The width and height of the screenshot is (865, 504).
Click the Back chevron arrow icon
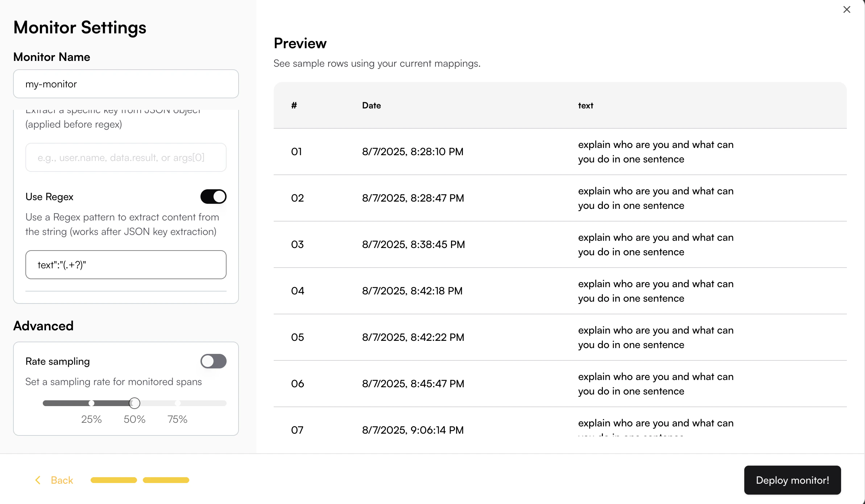coord(38,480)
